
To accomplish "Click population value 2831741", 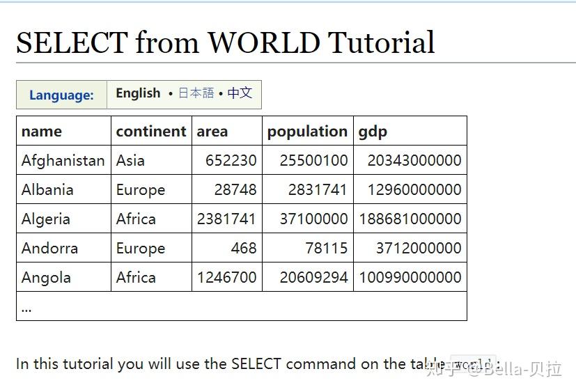I will 308,189.
